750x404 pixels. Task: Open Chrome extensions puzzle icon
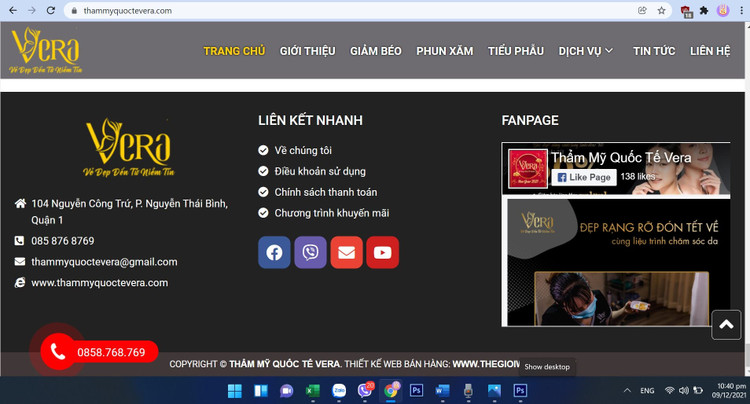[704, 10]
